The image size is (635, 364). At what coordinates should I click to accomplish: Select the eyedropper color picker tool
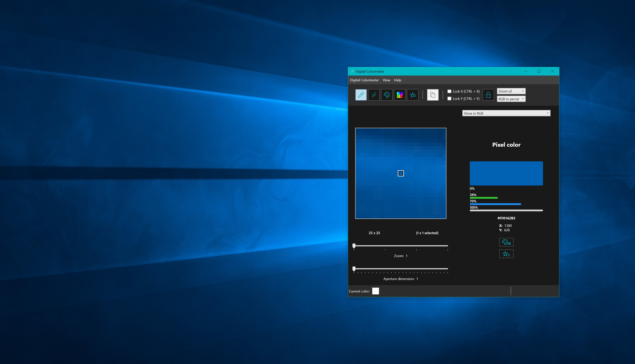pyautogui.click(x=361, y=95)
